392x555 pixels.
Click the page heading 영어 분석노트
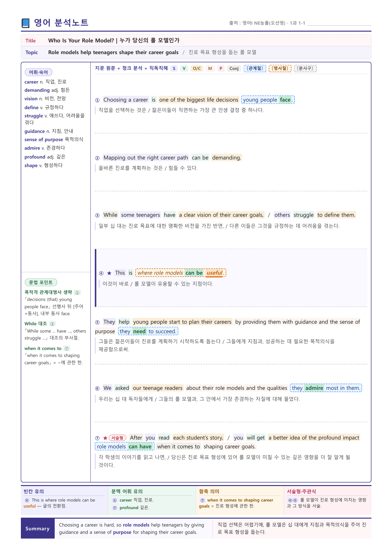61,23
